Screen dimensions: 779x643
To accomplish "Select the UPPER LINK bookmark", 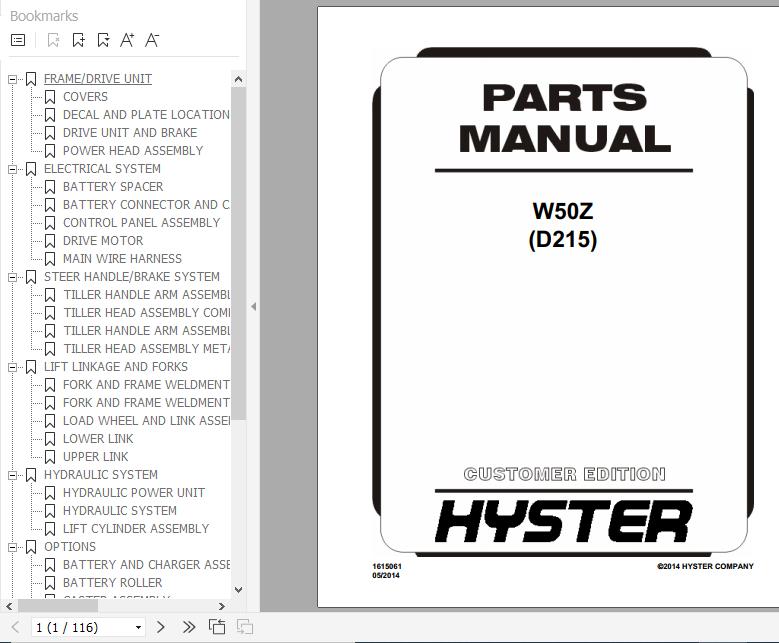I will pos(95,457).
